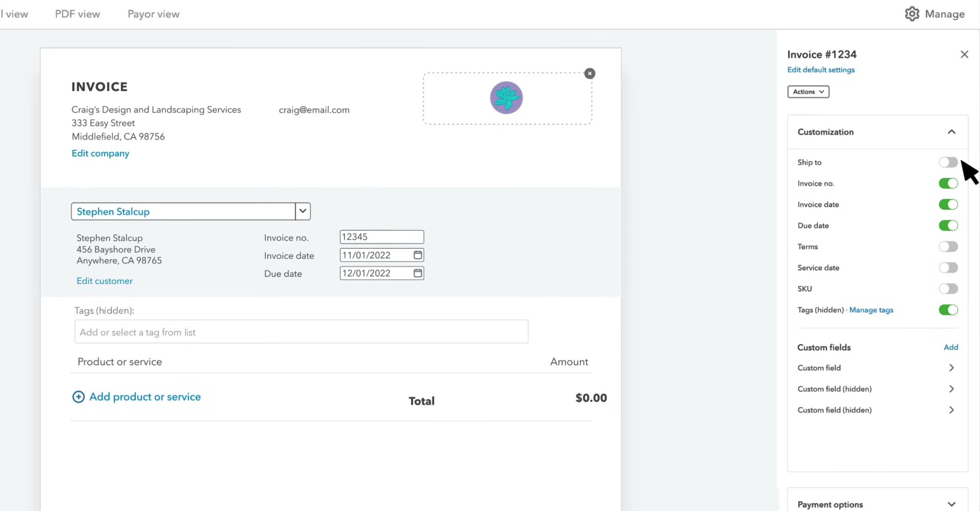This screenshot has height=511, width=980.
Task: Close the Invoice #1234 side panel
Action: pos(964,54)
